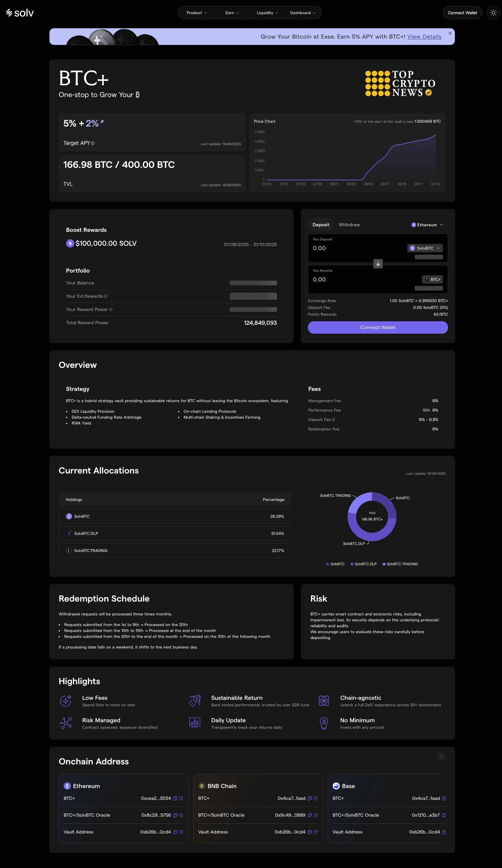
Task: Copy the BNB Chain Vault Address
Action: (309, 832)
